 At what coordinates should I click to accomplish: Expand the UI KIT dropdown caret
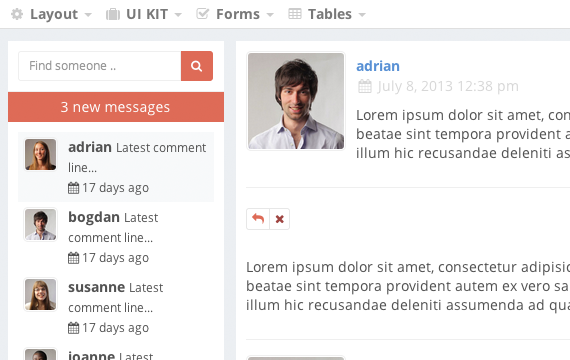(x=178, y=15)
